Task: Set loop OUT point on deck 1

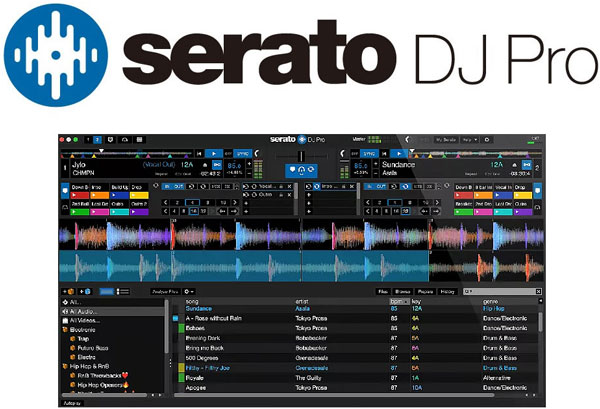Action: tap(179, 187)
